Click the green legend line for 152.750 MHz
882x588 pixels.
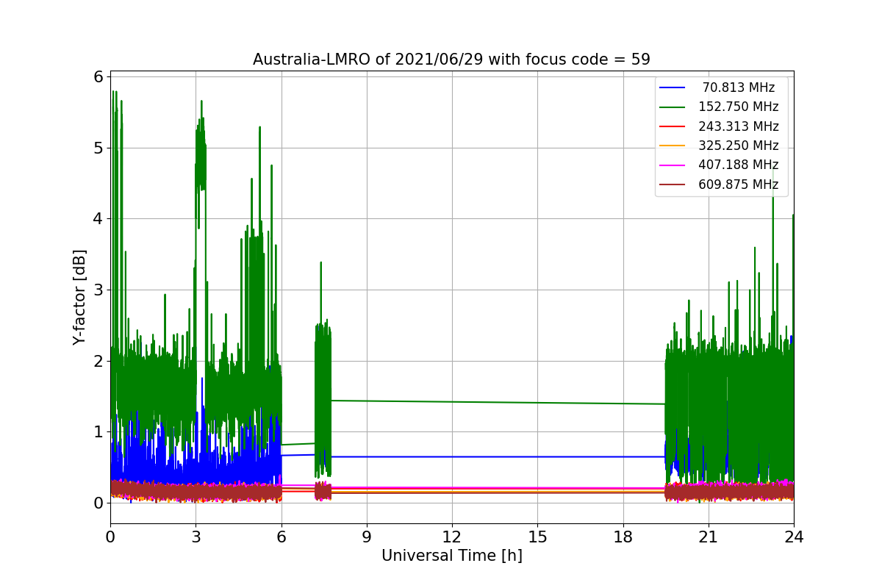673,107
